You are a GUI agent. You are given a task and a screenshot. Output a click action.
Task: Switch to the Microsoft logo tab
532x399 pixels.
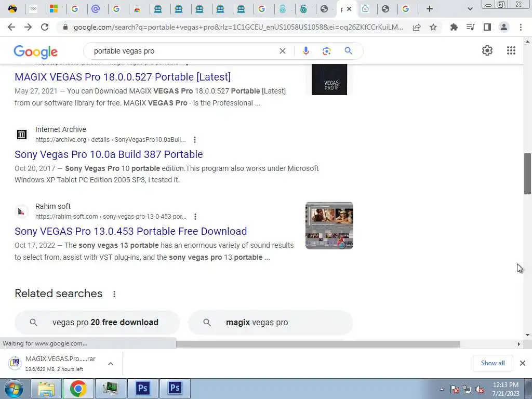tap(54, 9)
